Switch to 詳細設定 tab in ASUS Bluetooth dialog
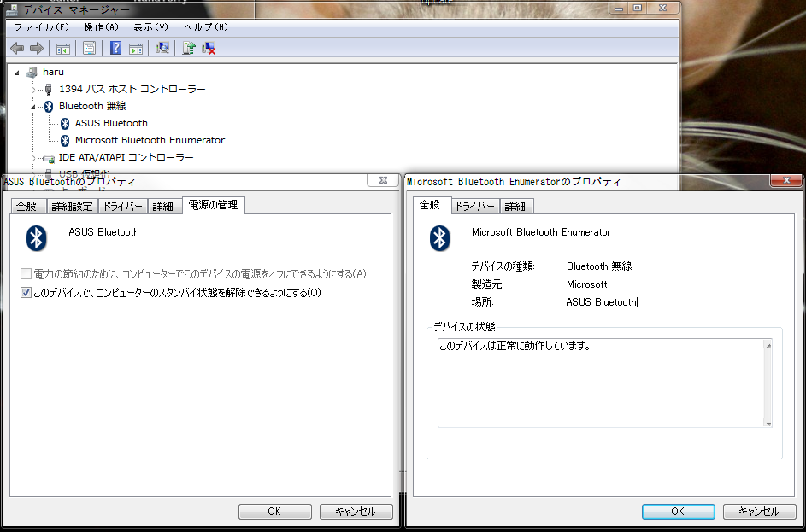The width and height of the screenshot is (806, 532). point(73,207)
